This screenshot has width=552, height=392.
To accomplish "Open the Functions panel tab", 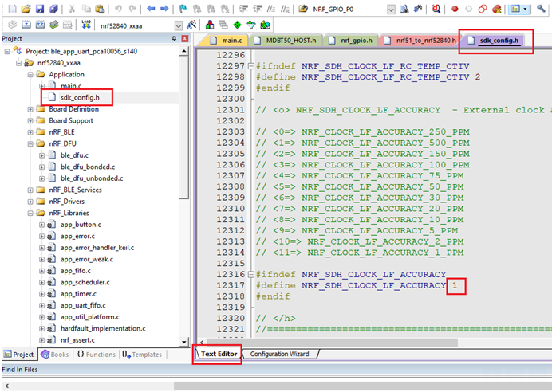I will pos(97,355).
